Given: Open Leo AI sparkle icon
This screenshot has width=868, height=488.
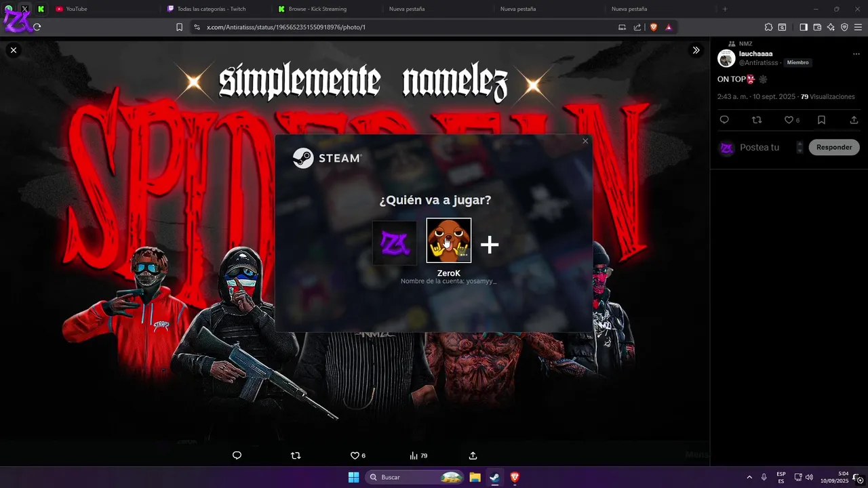Looking at the screenshot, I should pos(831,27).
